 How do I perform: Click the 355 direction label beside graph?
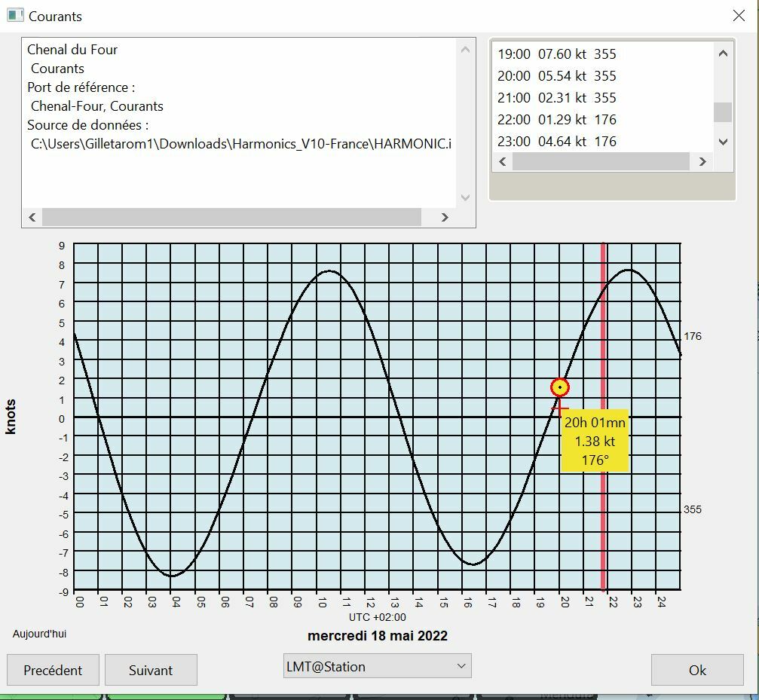[x=692, y=509]
